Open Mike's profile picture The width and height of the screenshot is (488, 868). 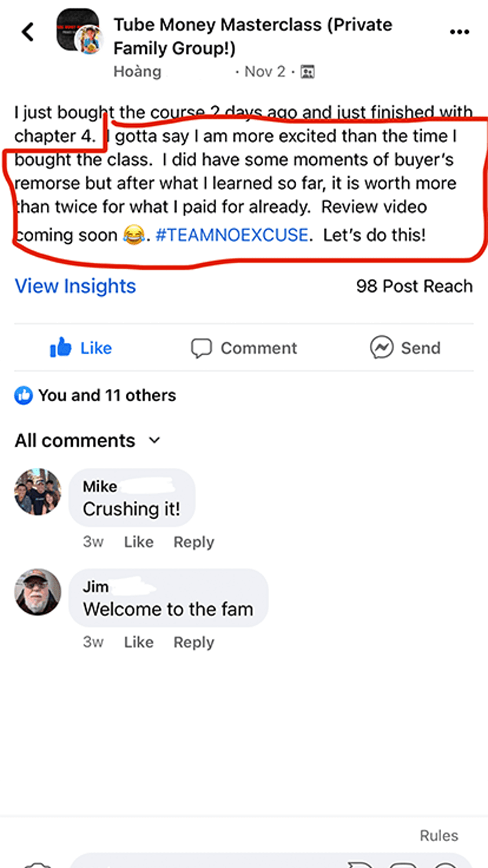pos(38,492)
